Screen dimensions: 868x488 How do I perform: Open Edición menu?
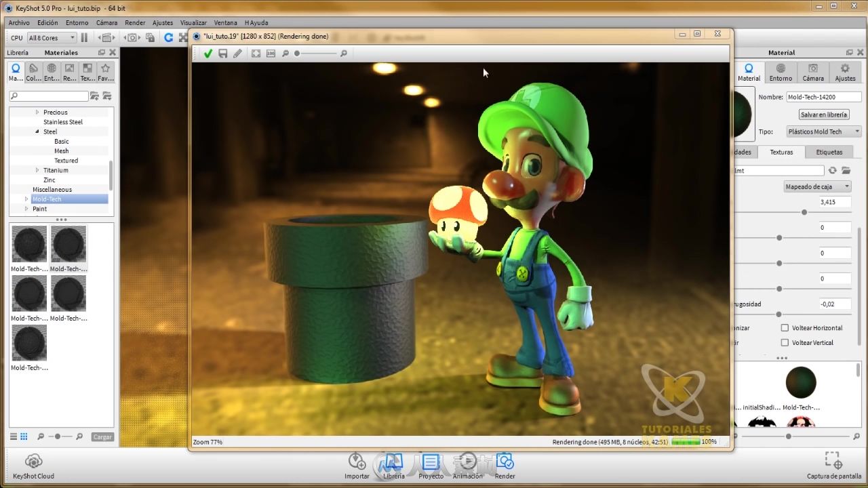coord(47,22)
